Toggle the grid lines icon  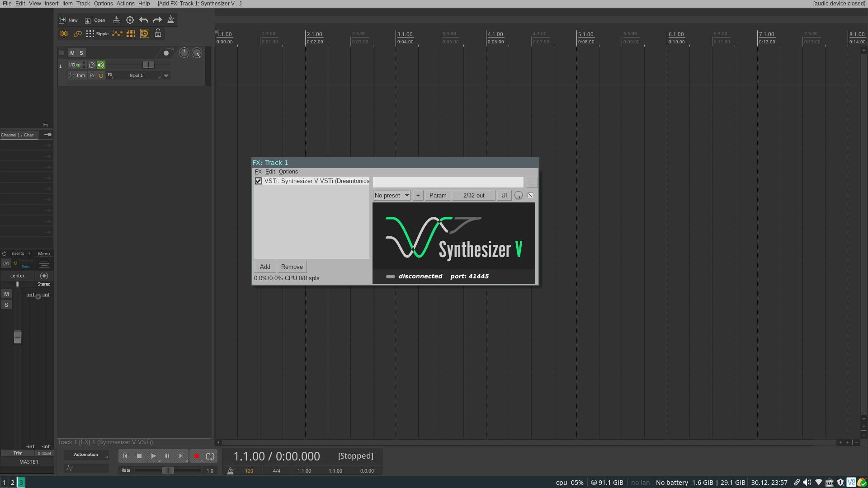click(131, 33)
